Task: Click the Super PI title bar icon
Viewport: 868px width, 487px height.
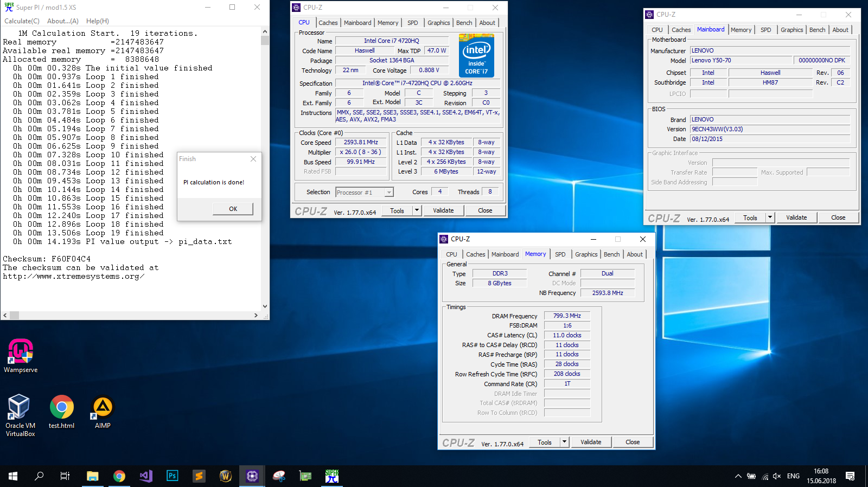Action: pyautogui.click(x=9, y=7)
